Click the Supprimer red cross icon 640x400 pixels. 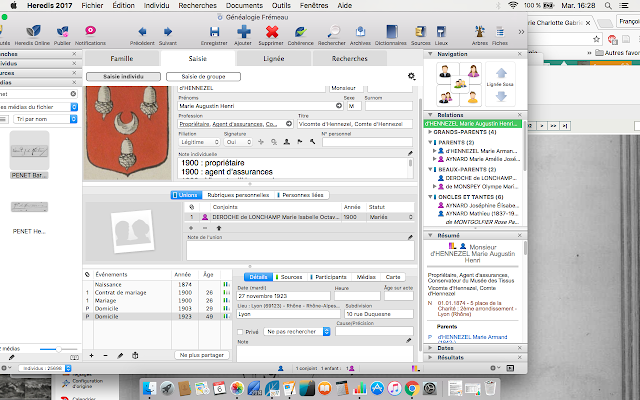pos(271,34)
